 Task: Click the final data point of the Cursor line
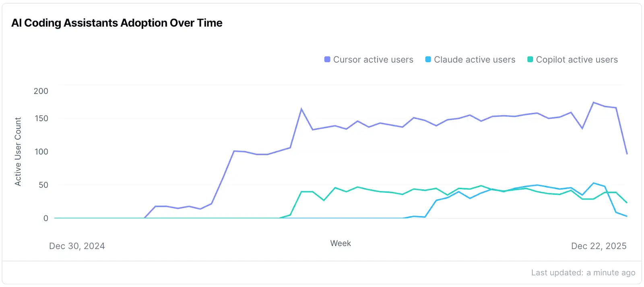[627, 154]
